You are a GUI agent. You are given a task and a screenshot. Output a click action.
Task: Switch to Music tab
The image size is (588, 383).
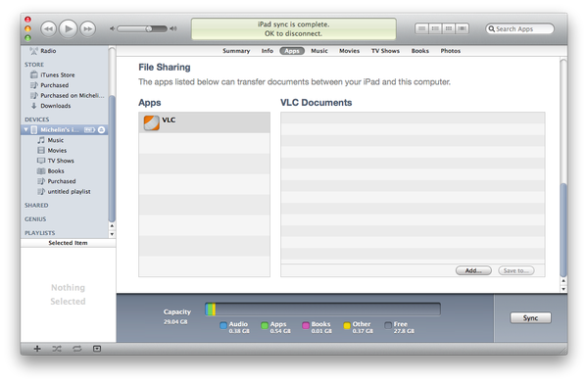pyautogui.click(x=319, y=51)
